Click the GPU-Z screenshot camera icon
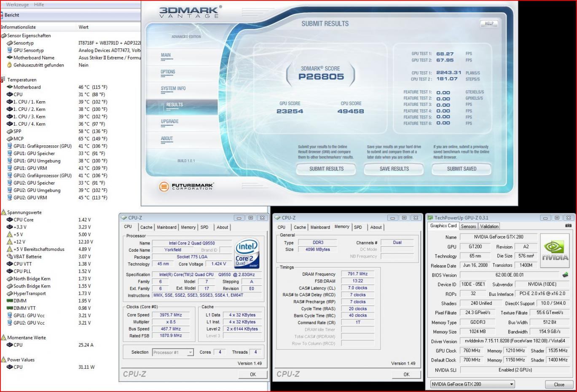Screen dimensions: 577x392 (568, 226)
